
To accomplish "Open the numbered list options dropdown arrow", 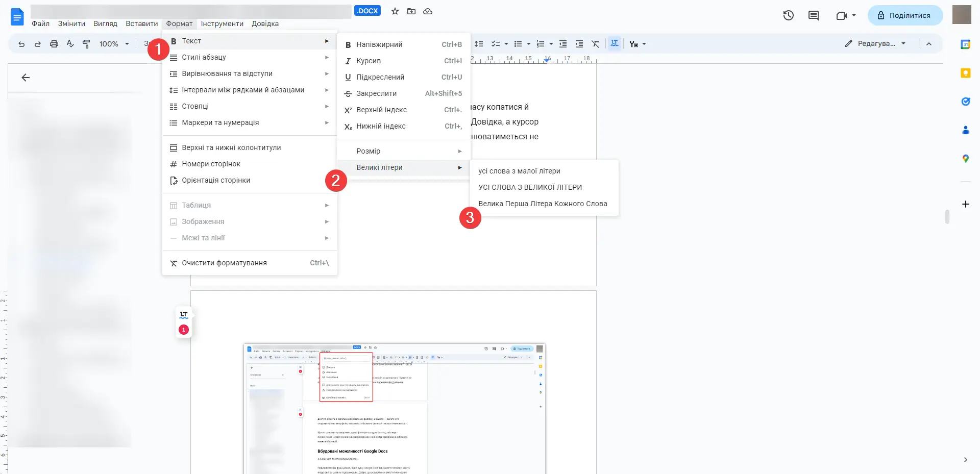I will (551, 44).
